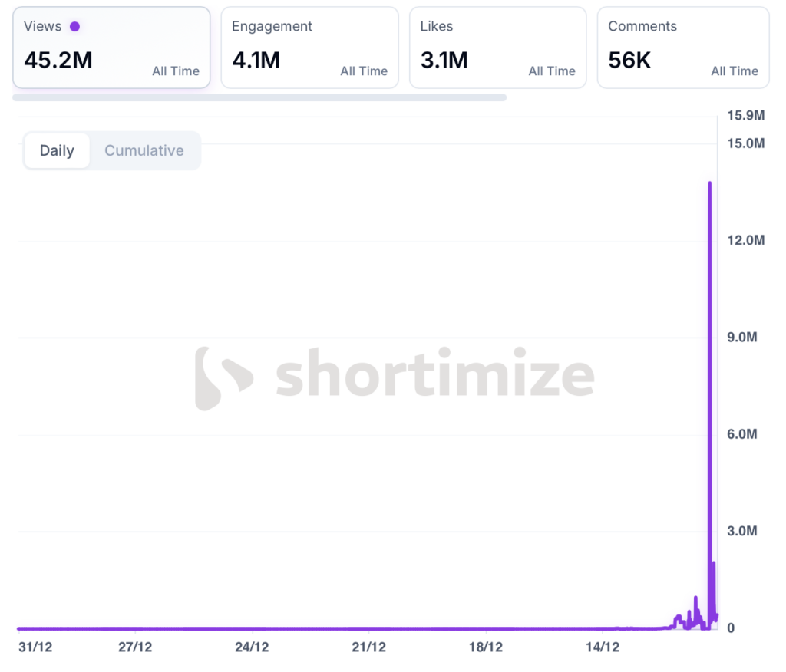Open All Time range on Comments card
This screenshot has height=672, width=786.
735,71
